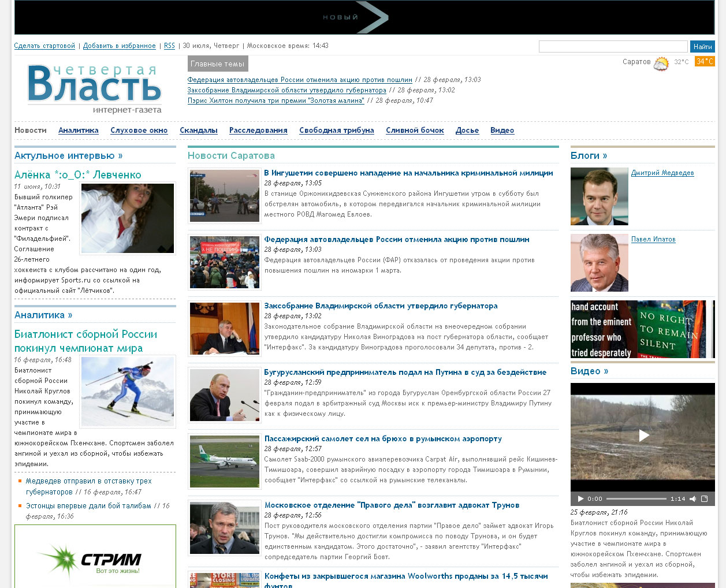
Task: Click the top black Новый banner ad
Action: coord(364,17)
